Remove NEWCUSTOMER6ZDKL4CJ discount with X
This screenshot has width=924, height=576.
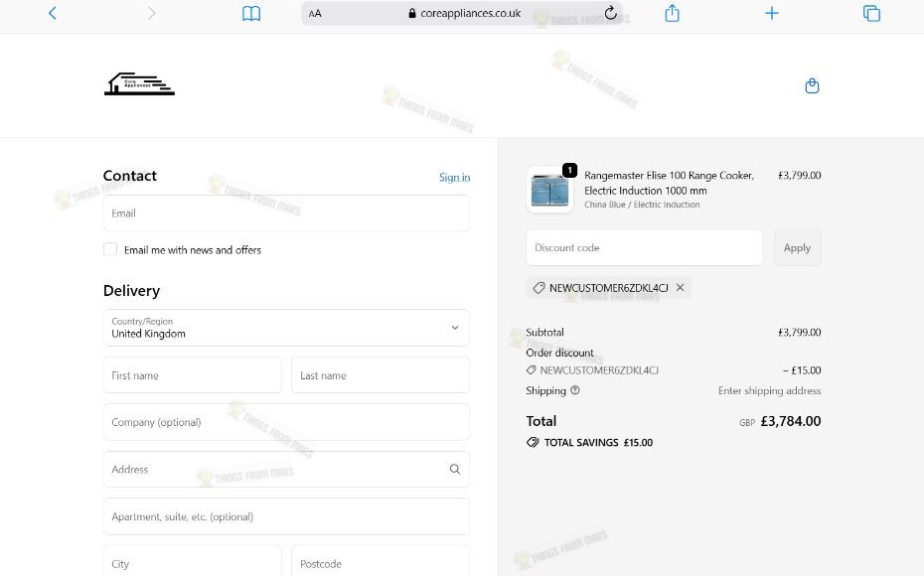click(x=680, y=287)
